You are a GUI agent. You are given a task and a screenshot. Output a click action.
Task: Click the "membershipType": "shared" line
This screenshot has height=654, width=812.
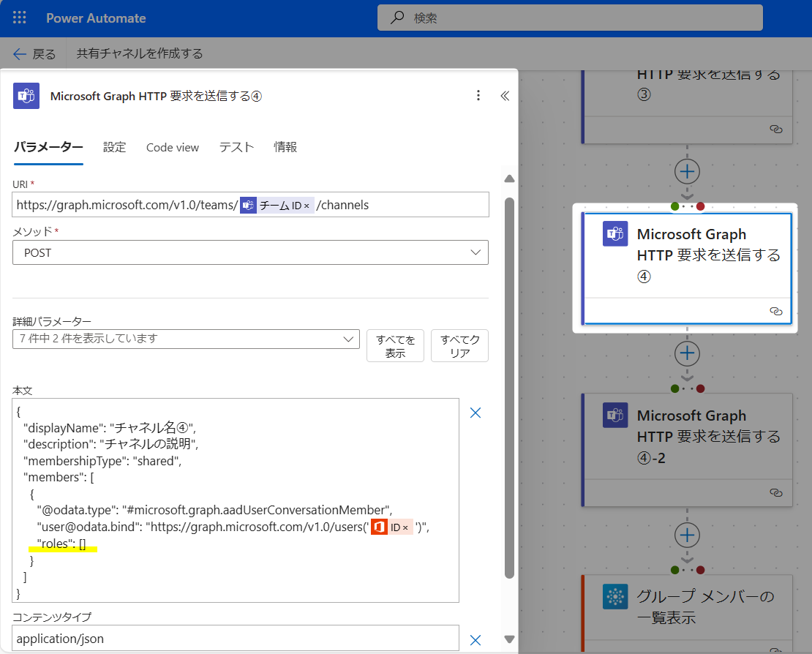[102, 461]
